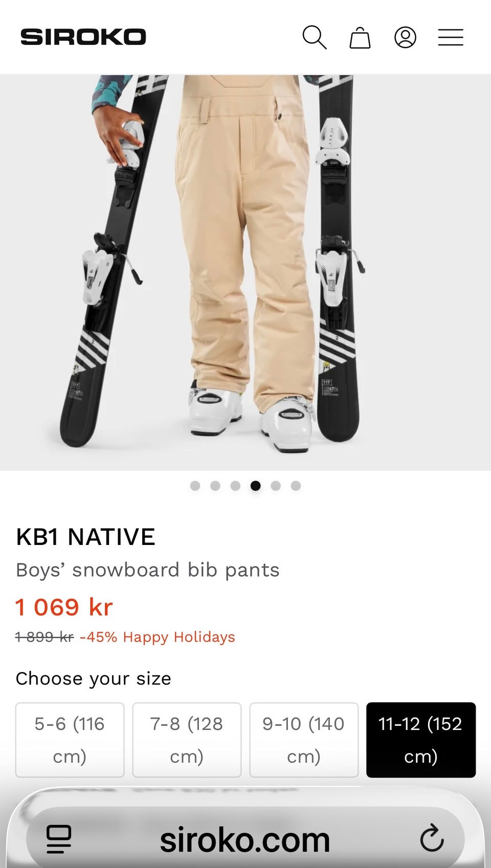Select size 7-8 (128 cm)

point(187,740)
